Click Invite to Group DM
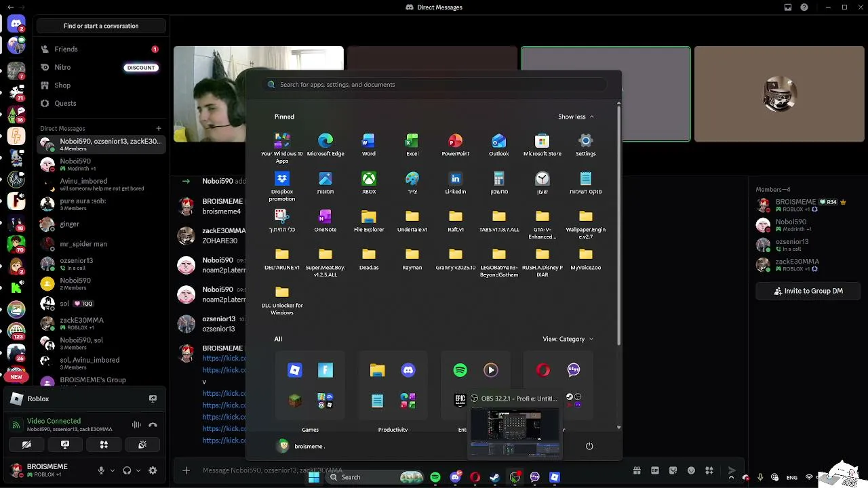 point(808,291)
